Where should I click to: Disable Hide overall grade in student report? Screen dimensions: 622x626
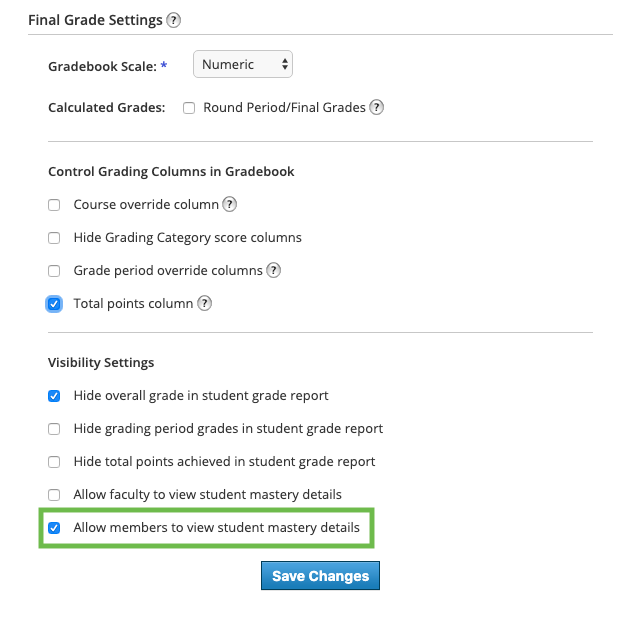click(x=54, y=396)
